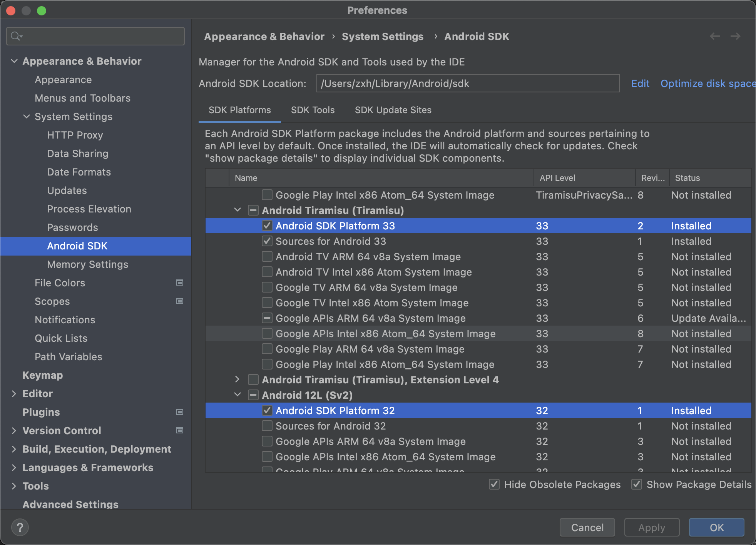The image size is (756, 545).
Task: Click the help question mark icon
Action: (x=20, y=527)
